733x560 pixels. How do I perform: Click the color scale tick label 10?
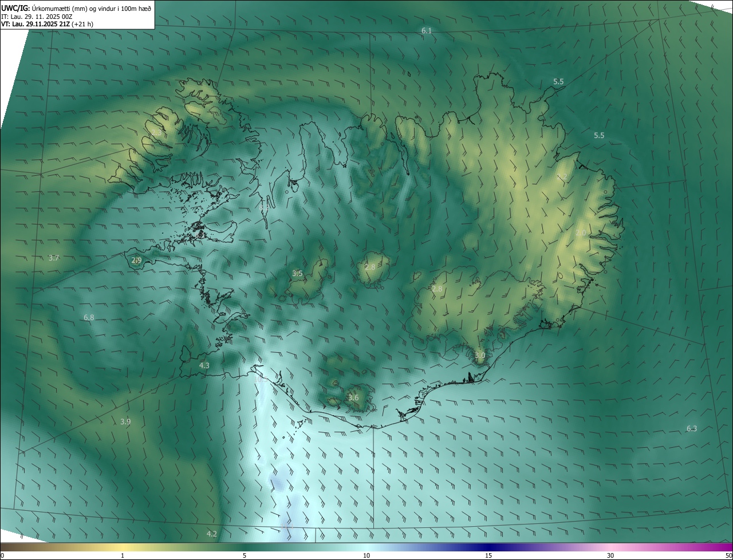click(x=366, y=556)
